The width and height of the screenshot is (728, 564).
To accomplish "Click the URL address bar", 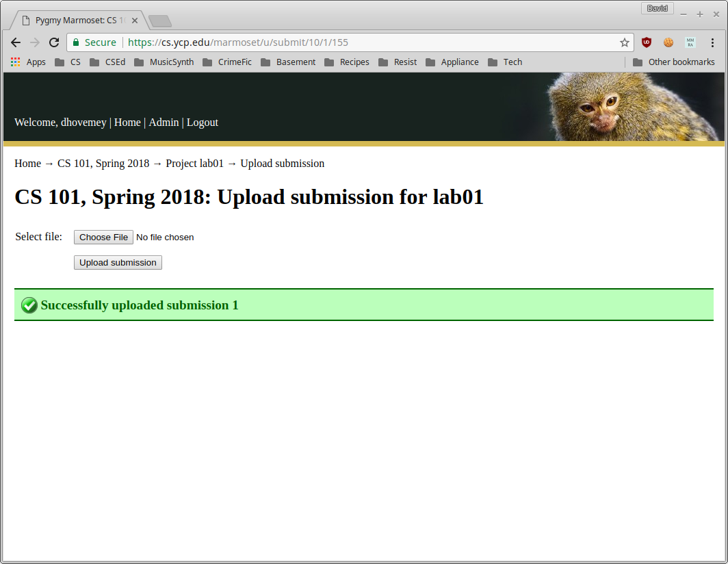I will [x=343, y=42].
